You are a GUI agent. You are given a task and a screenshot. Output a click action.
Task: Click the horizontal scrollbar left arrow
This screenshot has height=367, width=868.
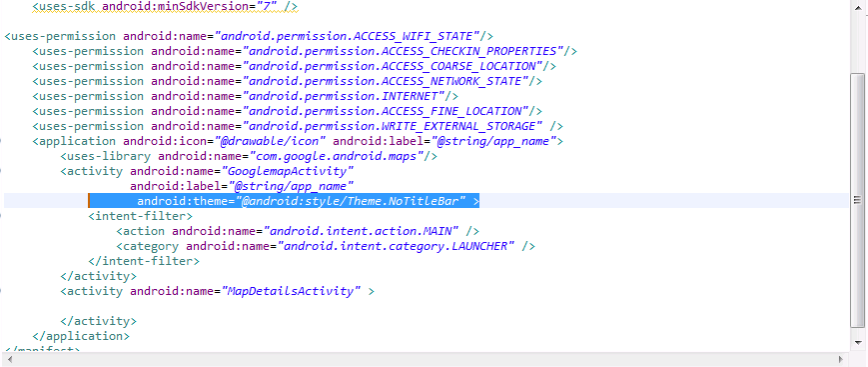click(10, 359)
